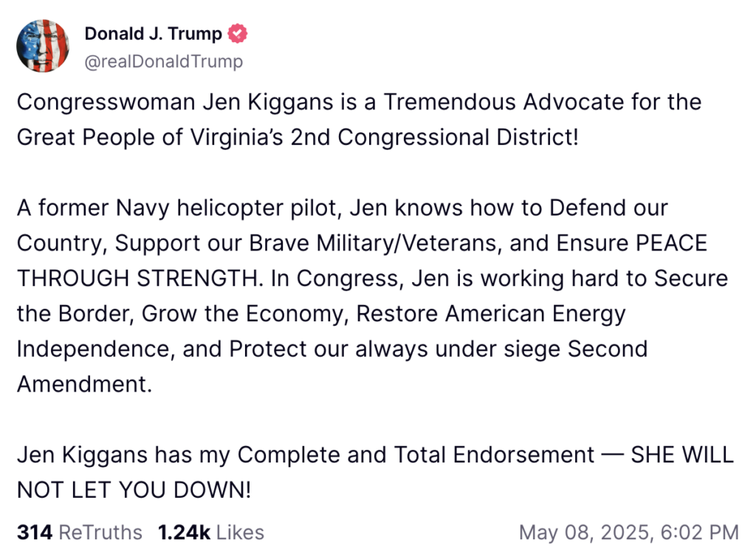Click the word ReTruths in the footer

pos(100,532)
